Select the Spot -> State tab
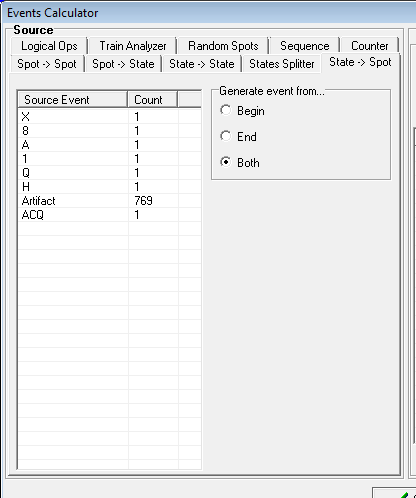 123,64
